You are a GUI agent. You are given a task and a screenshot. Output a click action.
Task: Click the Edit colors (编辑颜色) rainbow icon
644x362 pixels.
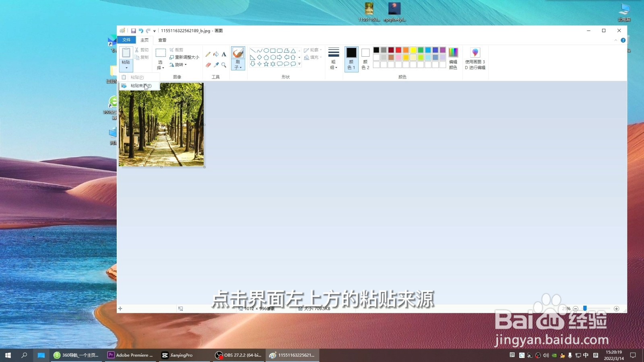pos(453,53)
